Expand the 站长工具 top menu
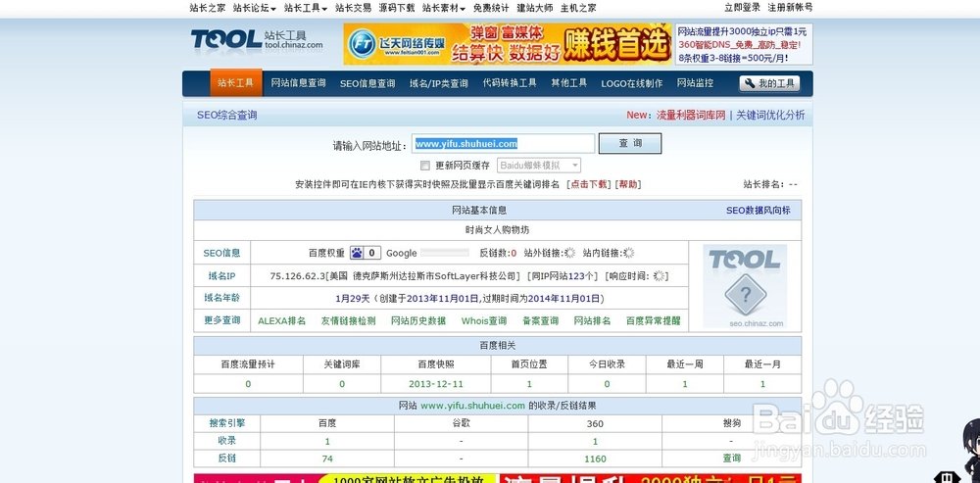 click(306, 8)
